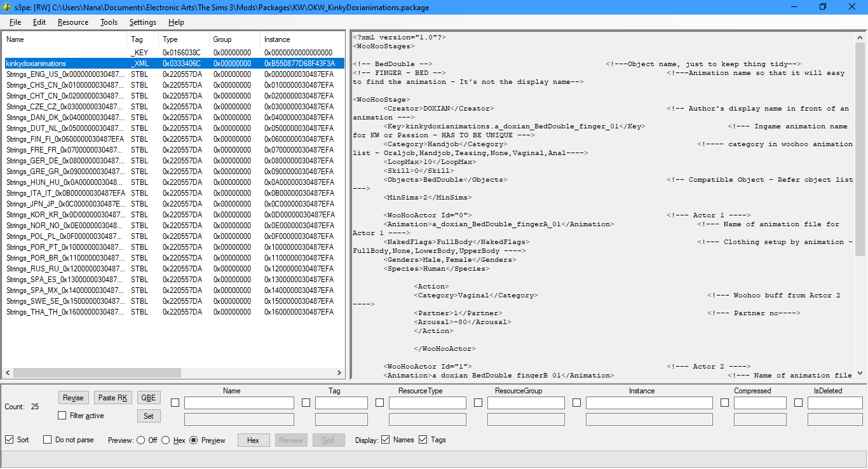Select the Strings_CHS_CN STBL row
This screenshot has width=868, height=469.
174,85
